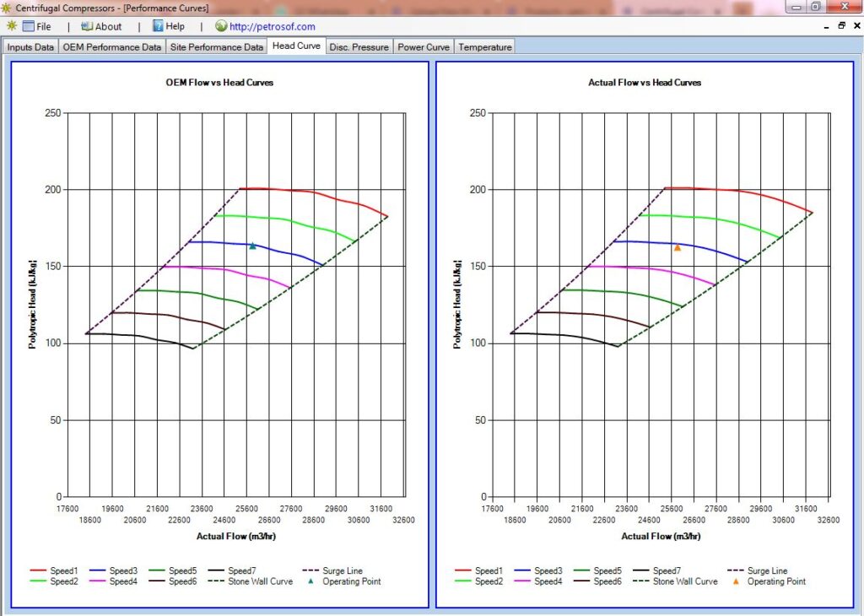Open the Disc. Pressure tab
864x616 pixels.
(x=359, y=47)
